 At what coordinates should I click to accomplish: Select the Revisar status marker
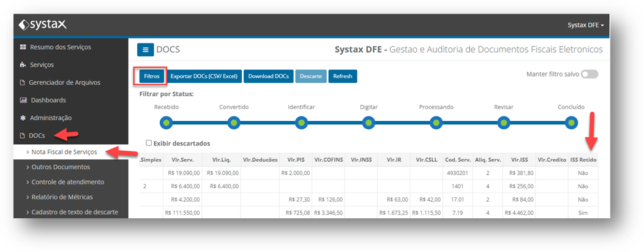(x=504, y=123)
